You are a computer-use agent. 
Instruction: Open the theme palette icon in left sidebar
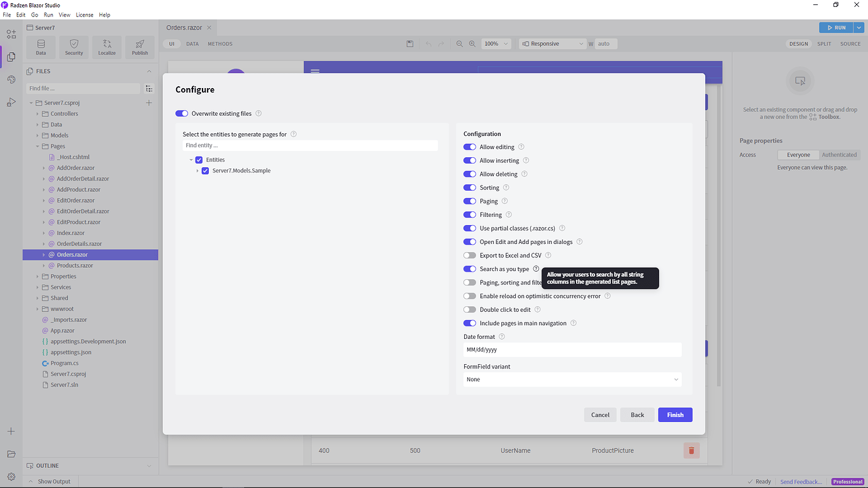pyautogui.click(x=11, y=80)
